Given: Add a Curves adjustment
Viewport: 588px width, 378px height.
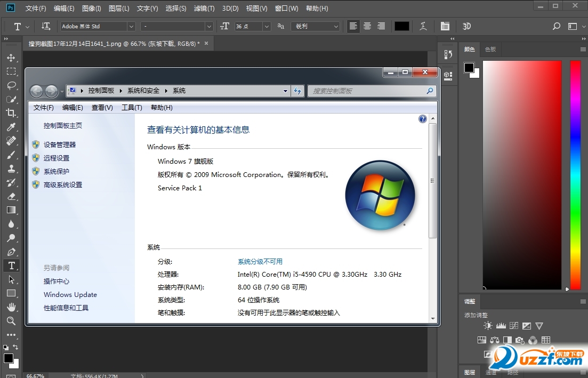Looking at the screenshot, I should [x=514, y=325].
